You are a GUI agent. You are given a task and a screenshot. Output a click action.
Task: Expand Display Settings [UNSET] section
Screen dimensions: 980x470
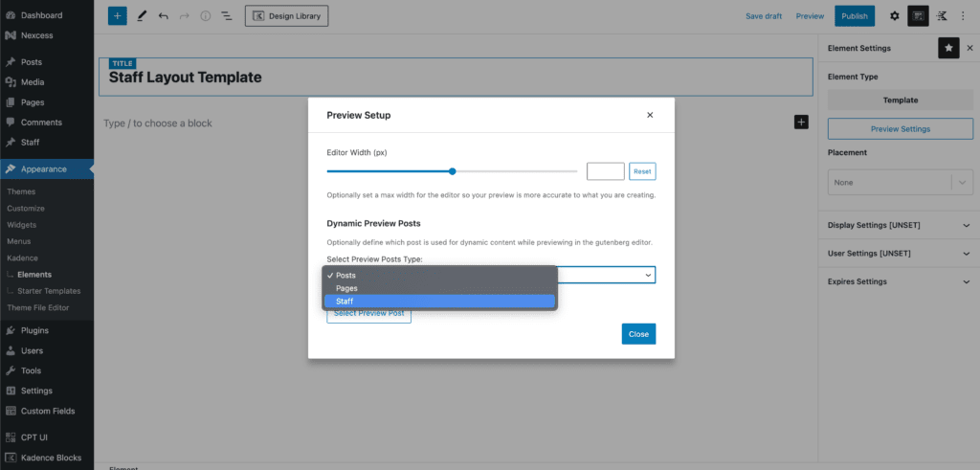click(900, 225)
